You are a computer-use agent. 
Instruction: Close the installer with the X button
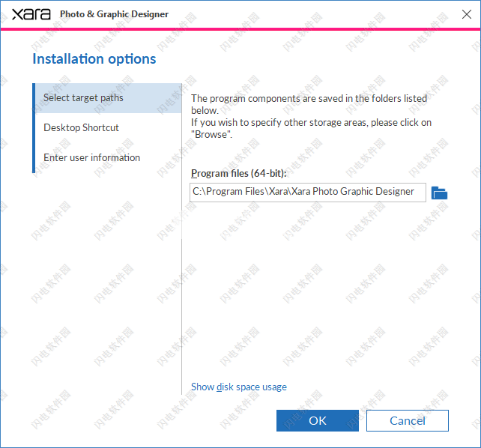point(467,14)
